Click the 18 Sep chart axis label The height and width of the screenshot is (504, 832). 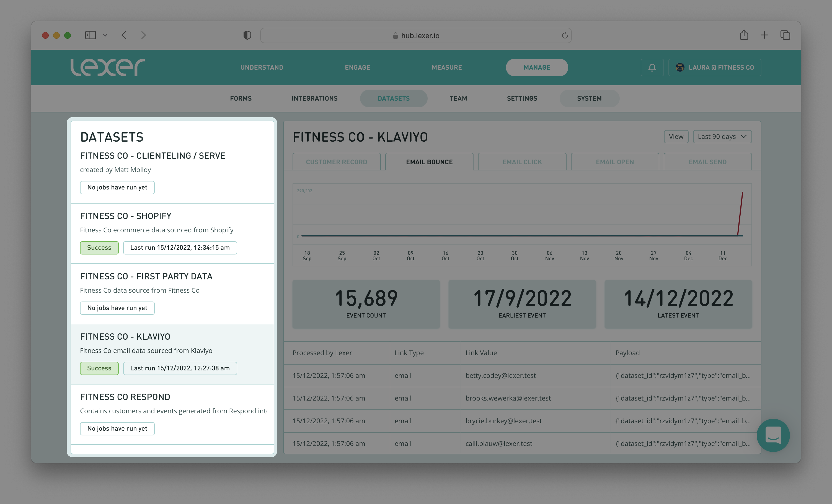click(x=307, y=256)
